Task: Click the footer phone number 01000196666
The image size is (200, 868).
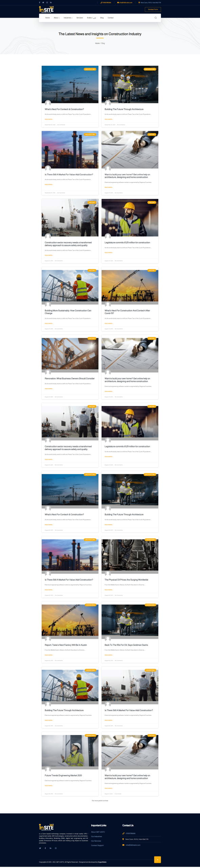Action: pyautogui.click(x=131, y=833)
